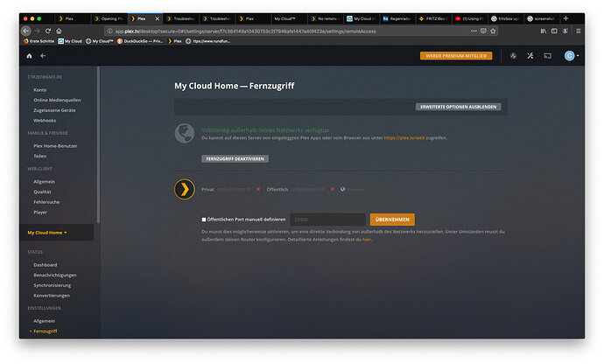Enable Öffentlichen Port manuell definieren checkbox
The image size is (604, 364).
[204, 220]
